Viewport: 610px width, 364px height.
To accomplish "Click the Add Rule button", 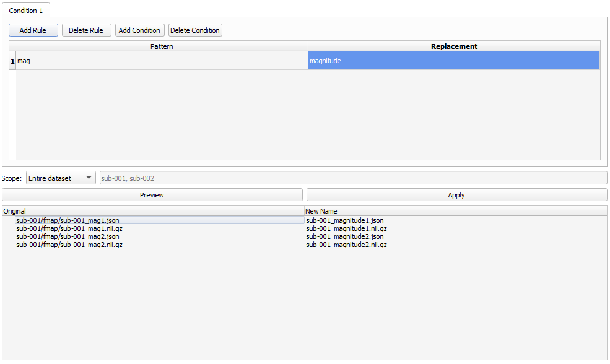I will click(x=33, y=30).
